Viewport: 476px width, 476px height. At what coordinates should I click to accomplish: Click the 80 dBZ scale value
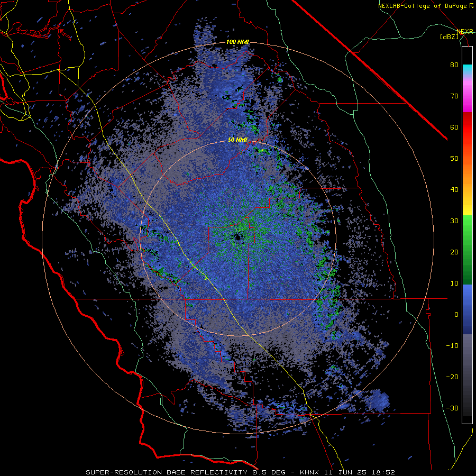(454, 65)
